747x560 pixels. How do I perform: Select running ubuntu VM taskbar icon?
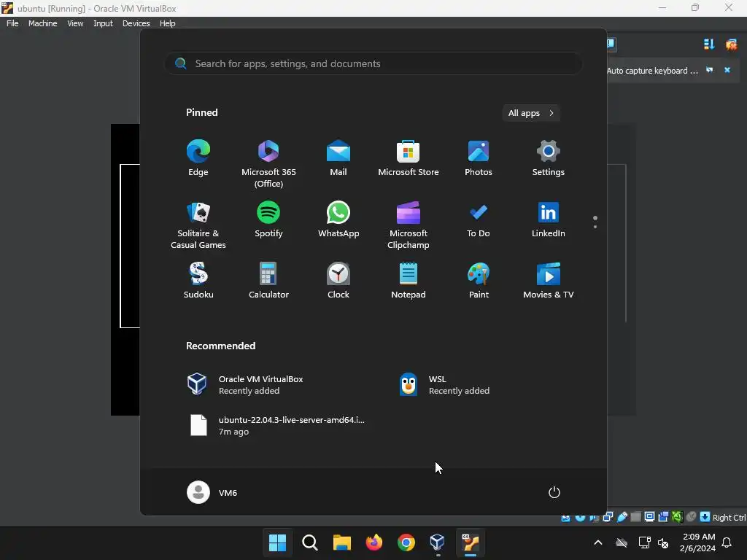pyautogui.click(x=471, y=542)
